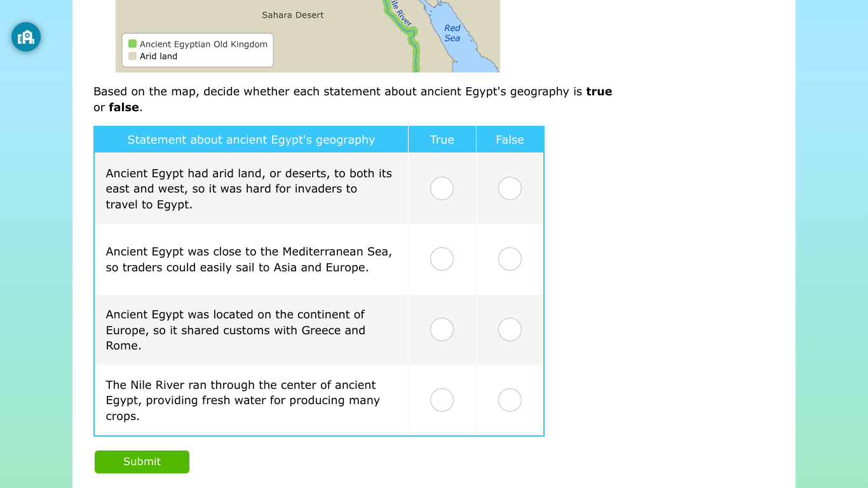Click the Sahara Desert label on the map
Screen dimensions: 868x488
pos(292,15)
